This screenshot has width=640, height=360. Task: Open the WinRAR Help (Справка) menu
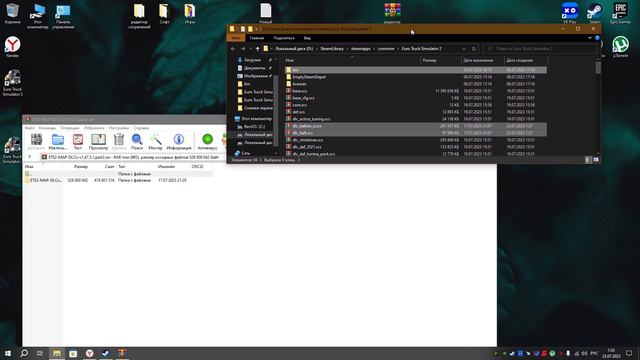(141, 128)
